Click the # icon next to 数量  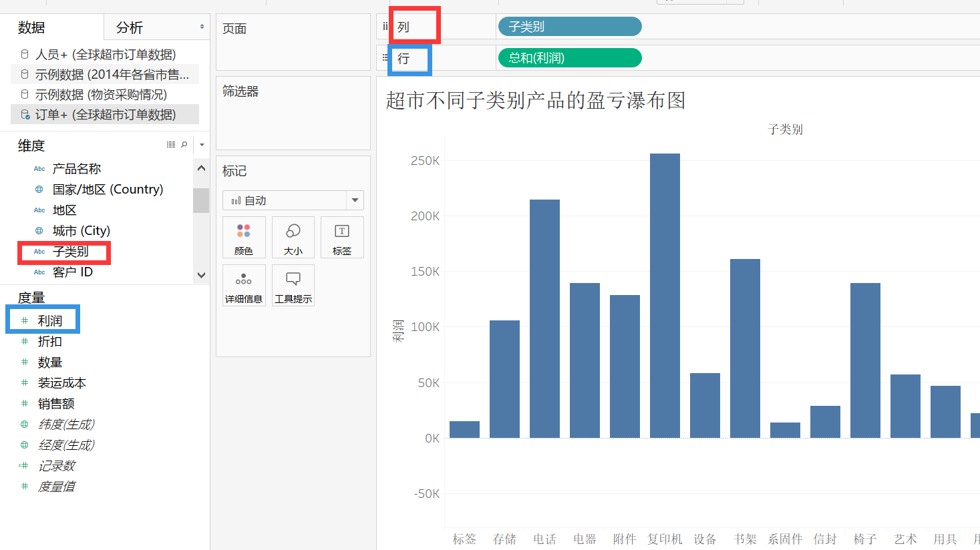point(25,362)
